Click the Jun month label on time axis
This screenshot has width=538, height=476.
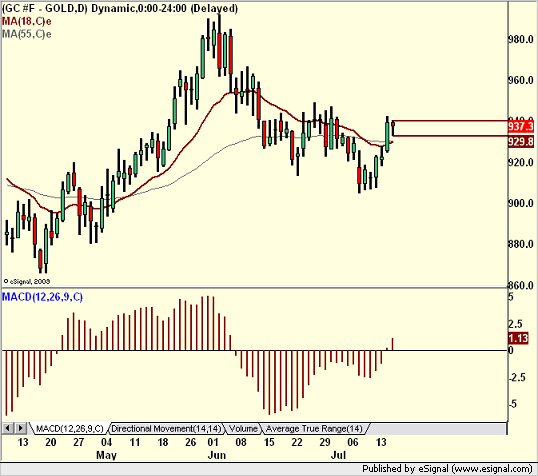(217, 455)
